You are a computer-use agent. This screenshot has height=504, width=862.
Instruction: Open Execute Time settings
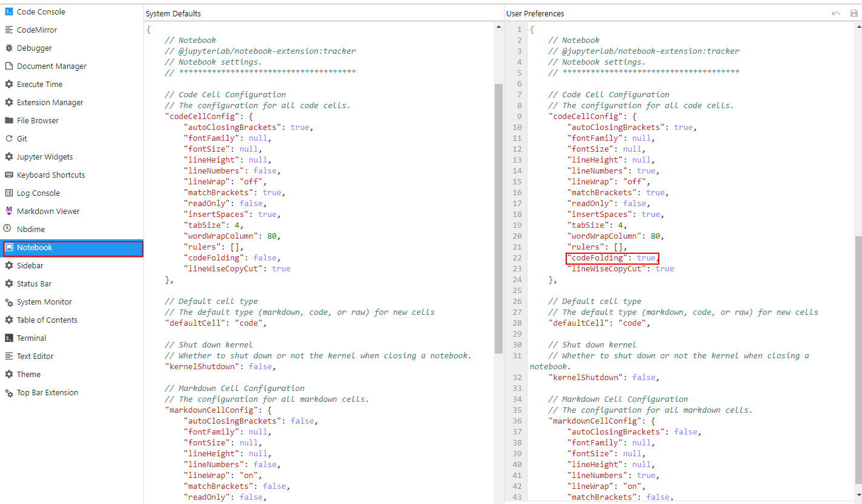[x=10, y=84]
